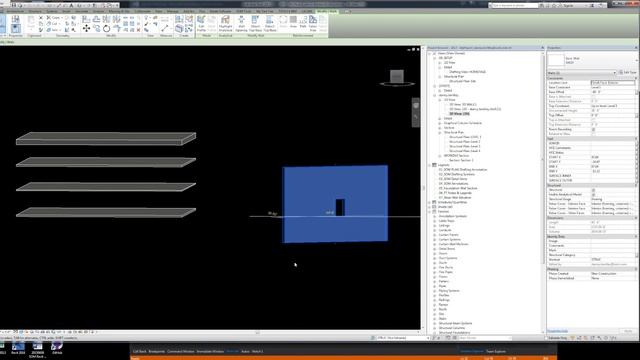Toggle the Base is Attached checkbox
Screen dimensions: 640x360
point(593,97)
